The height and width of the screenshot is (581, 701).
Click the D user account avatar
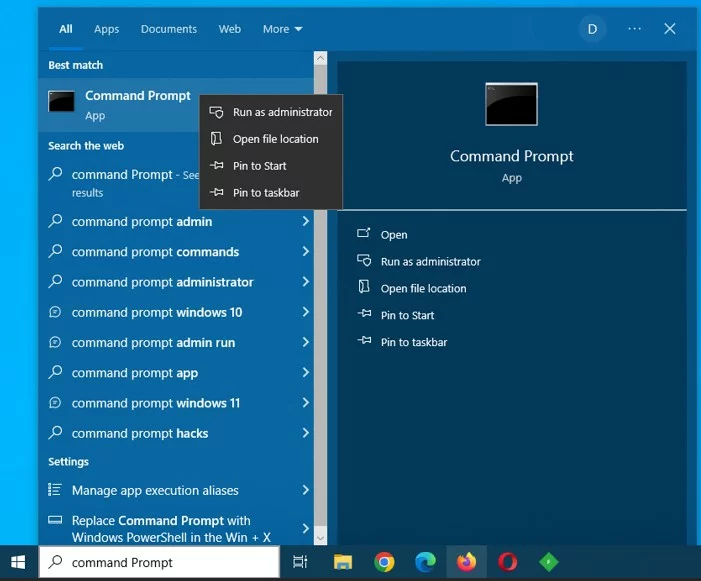pos(592,29)
